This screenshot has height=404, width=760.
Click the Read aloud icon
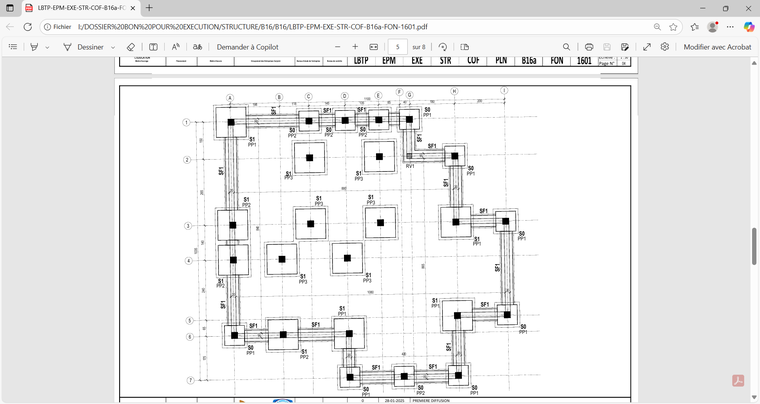pos(176,47)
